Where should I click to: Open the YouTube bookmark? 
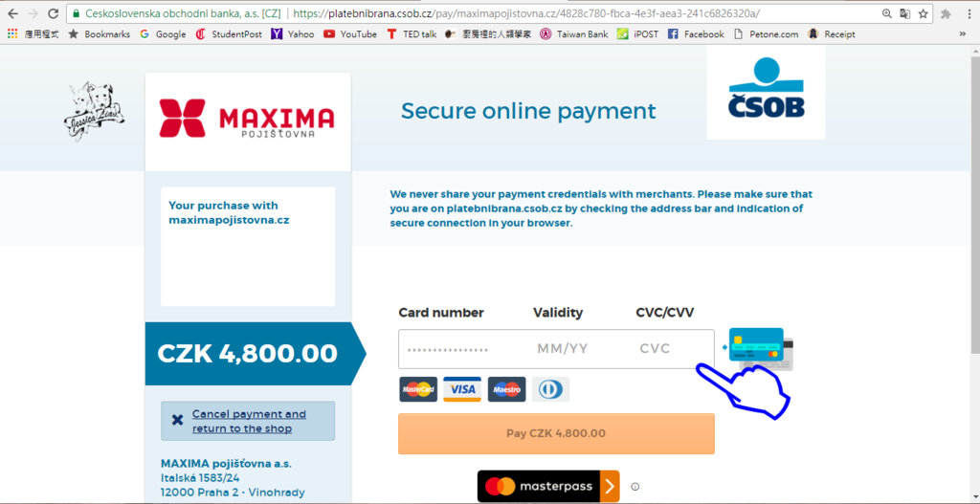(350, 34)
